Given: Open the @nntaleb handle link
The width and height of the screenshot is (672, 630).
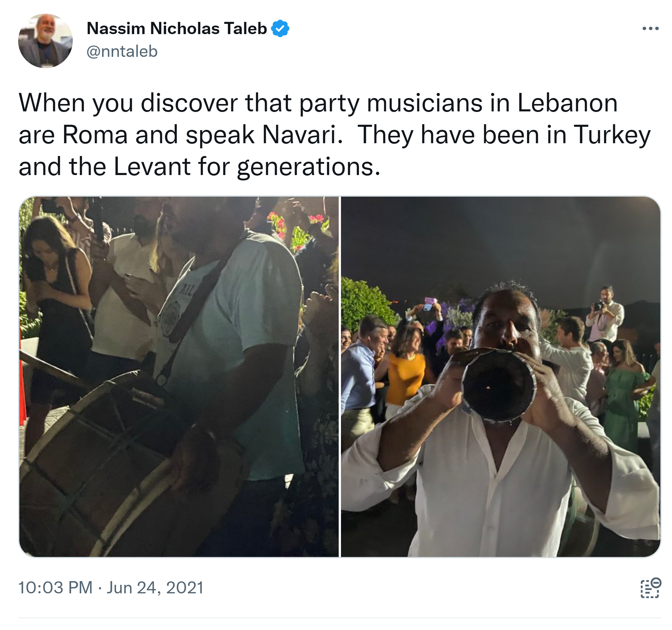Looking at the screenshot, I should pyautogui.click(x=122, y=51).
